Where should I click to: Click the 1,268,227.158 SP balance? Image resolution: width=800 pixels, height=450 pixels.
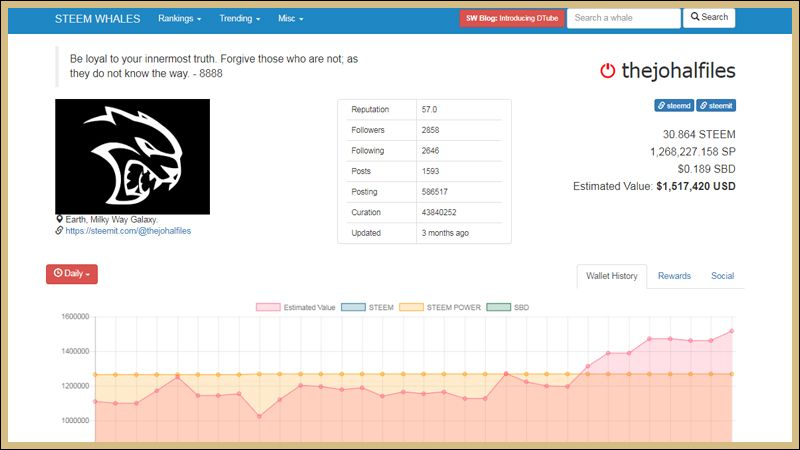[692, 152]
